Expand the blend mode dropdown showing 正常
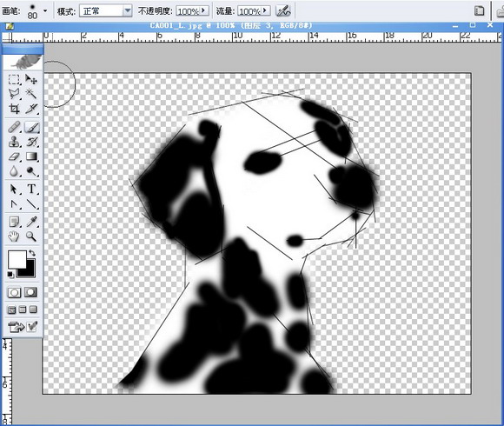This screenshot has width=504, height=426. [x=128, y=11]
